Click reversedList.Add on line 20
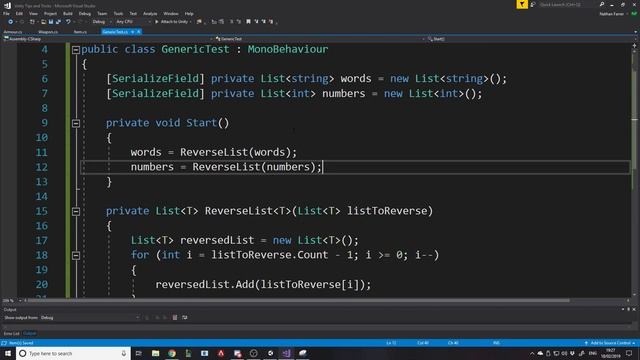 click(205, 284)
